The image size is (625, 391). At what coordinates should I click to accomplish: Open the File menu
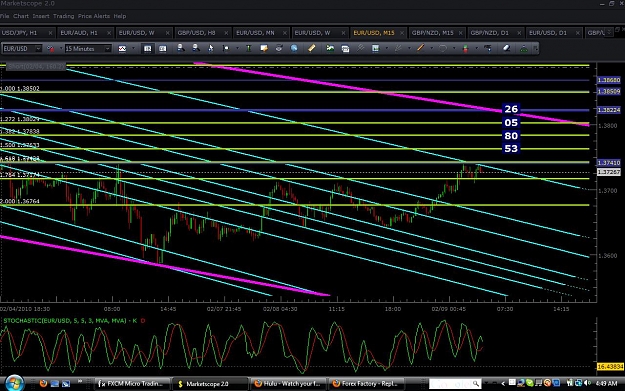coord(4,16)
